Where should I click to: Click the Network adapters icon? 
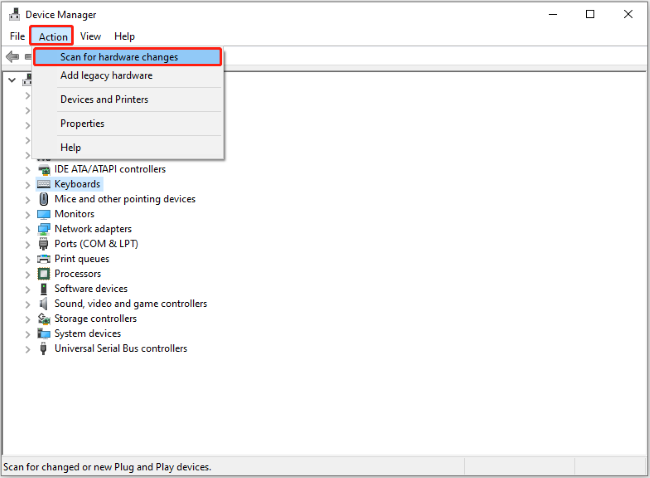pos(44,229)
